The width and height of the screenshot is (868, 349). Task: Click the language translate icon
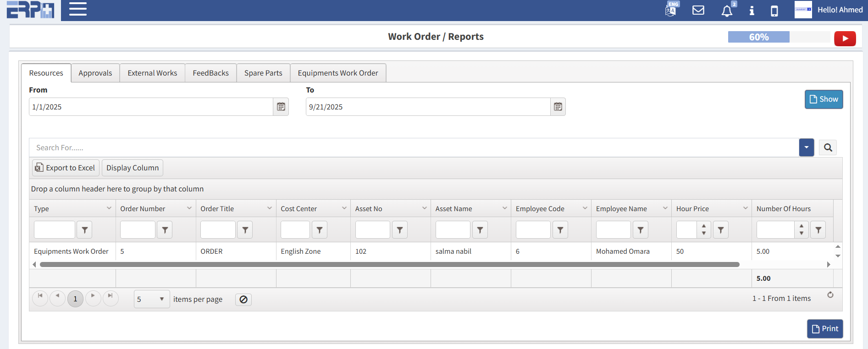(x=671, y=10)
